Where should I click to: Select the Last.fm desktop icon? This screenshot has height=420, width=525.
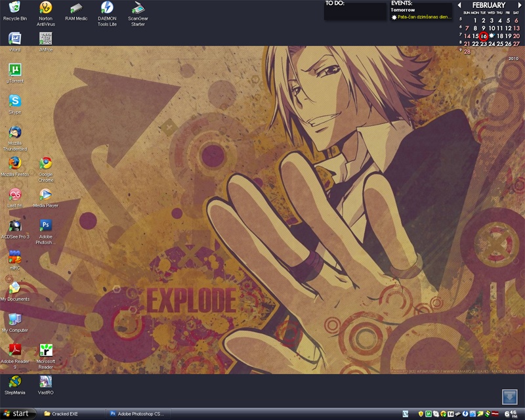tap(14, 198)
